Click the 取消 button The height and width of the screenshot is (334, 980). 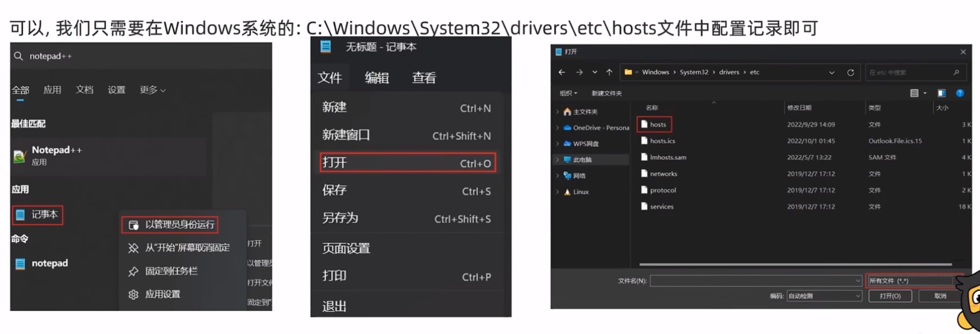point(940,296)
